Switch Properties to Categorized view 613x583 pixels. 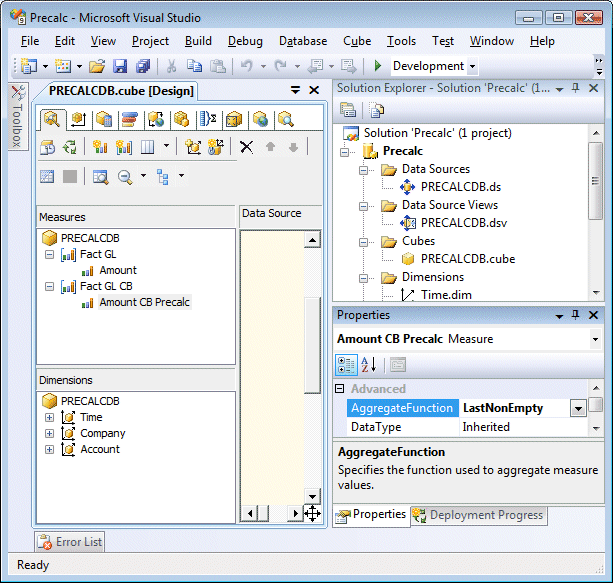tap(346, 365)
